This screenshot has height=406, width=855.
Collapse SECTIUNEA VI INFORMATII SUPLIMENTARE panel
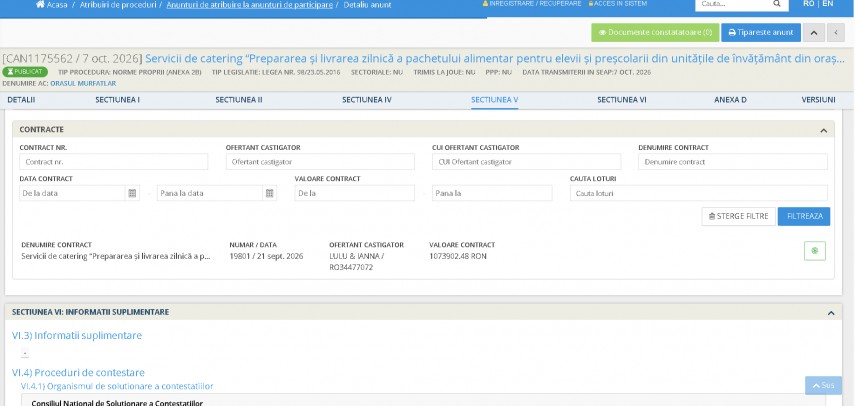pos(830,313)
